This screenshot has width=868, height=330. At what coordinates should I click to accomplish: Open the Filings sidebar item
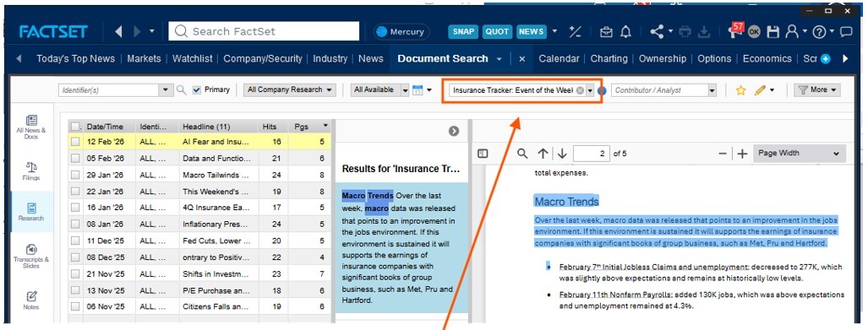point(31,170)
